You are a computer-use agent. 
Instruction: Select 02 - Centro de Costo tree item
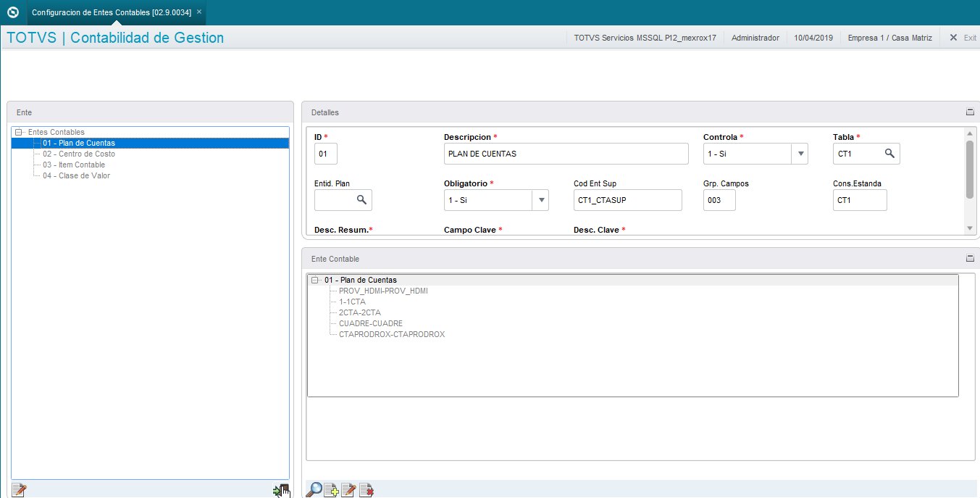point(79,154)
